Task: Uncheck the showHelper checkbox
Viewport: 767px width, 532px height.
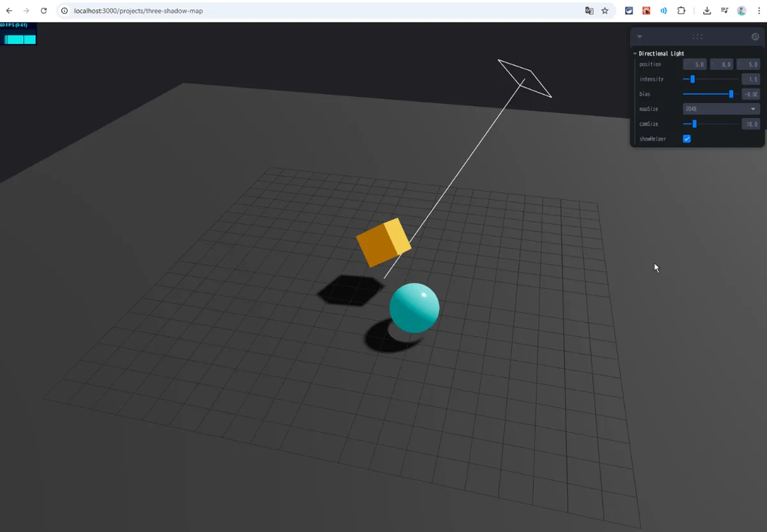Action: click(x=687, y=139)
